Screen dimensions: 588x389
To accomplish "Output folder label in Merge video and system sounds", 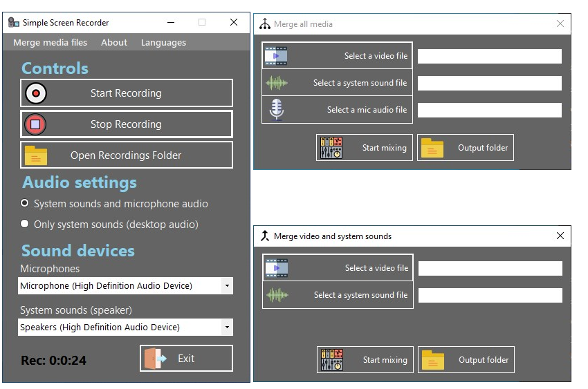I will (x=484, y=360).
